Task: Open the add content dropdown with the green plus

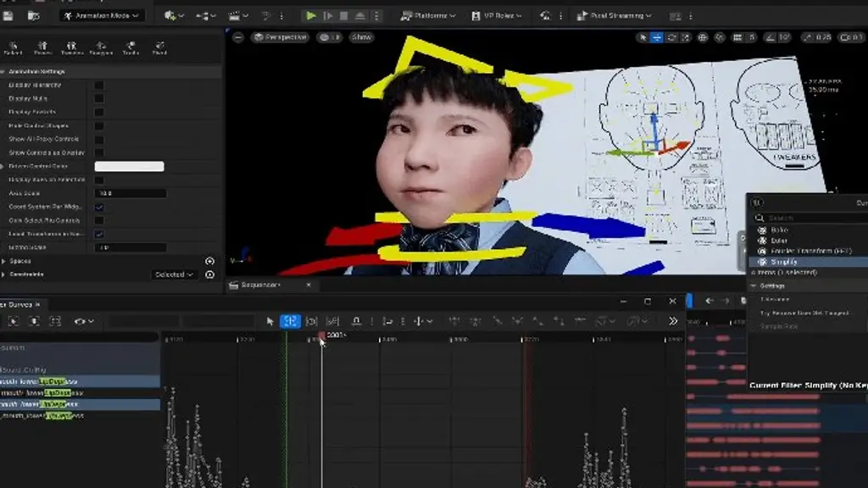Action: [174, 16]
